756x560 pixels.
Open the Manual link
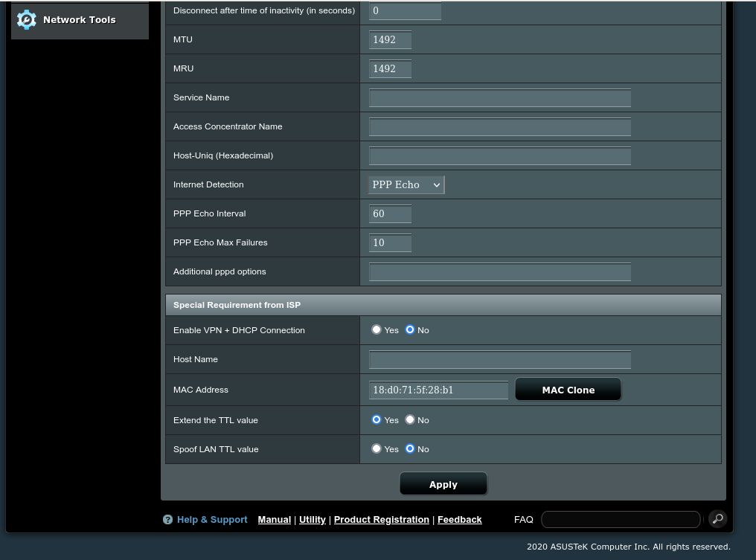point(274,520)
